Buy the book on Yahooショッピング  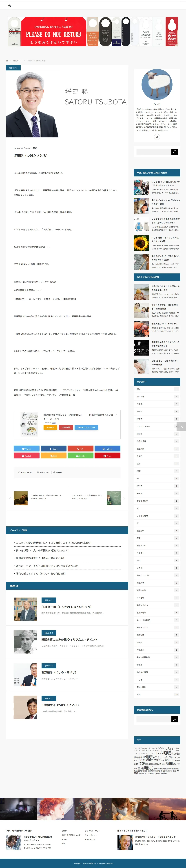(x=86, y=427)
